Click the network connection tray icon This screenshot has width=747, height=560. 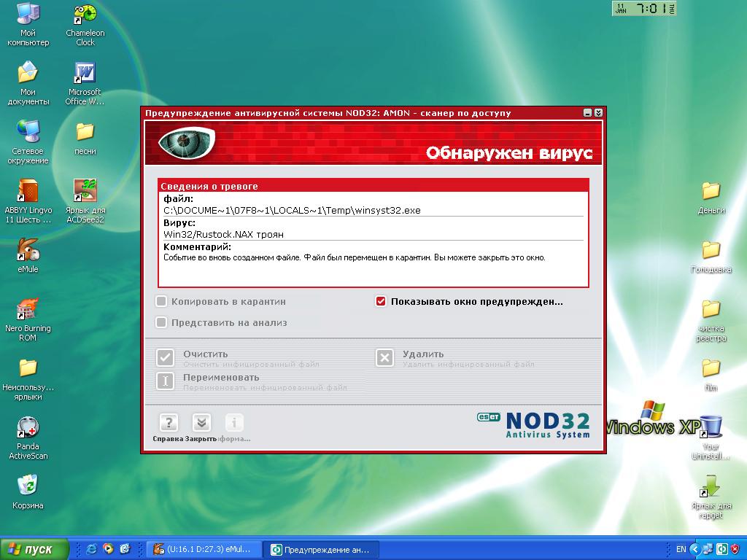click(x=708, y=549)
